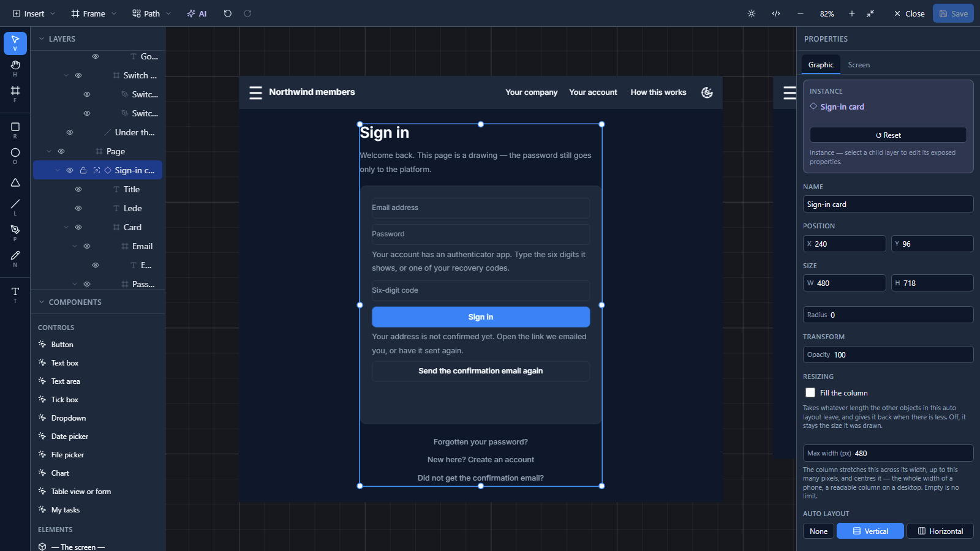Toggle the light theme sun icon
980x551 pixels.
(752, 13)
